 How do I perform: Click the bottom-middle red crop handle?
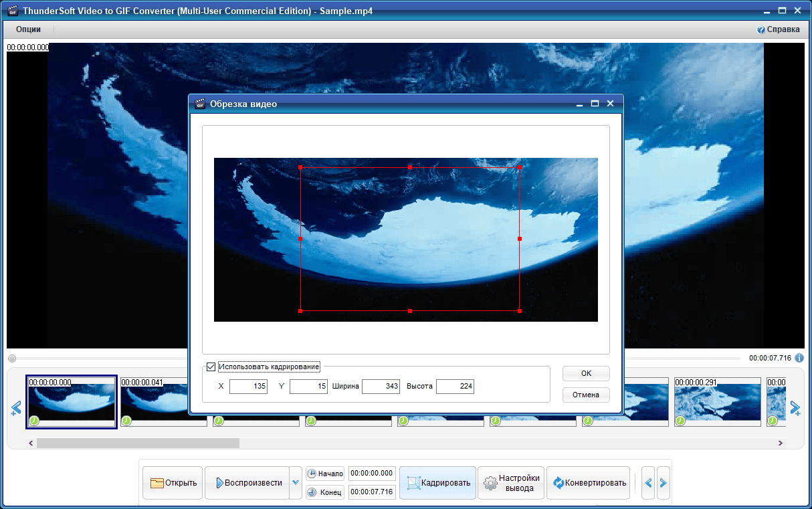click(x=410, y=311)
